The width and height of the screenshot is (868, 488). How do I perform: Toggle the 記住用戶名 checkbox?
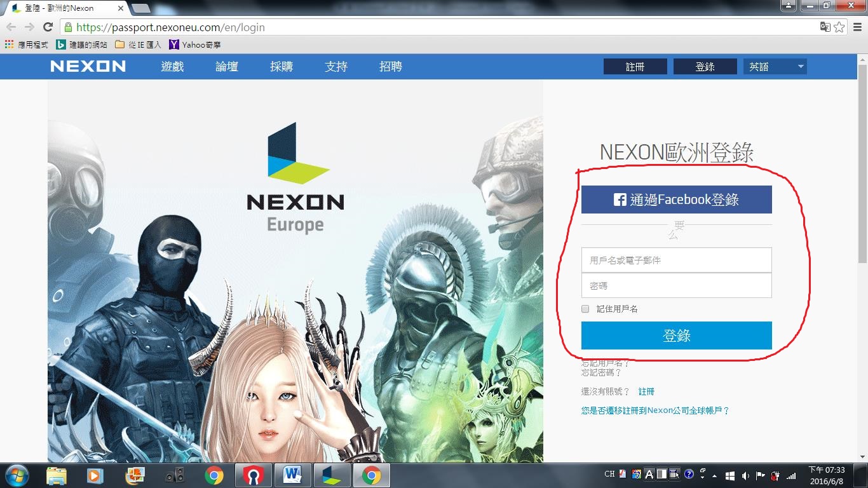coord(585,309)
